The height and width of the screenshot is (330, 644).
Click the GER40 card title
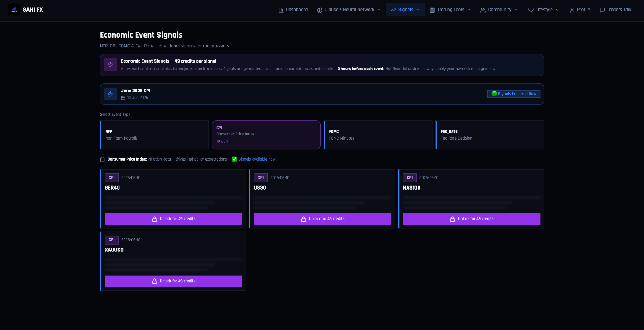pos(112,188)
